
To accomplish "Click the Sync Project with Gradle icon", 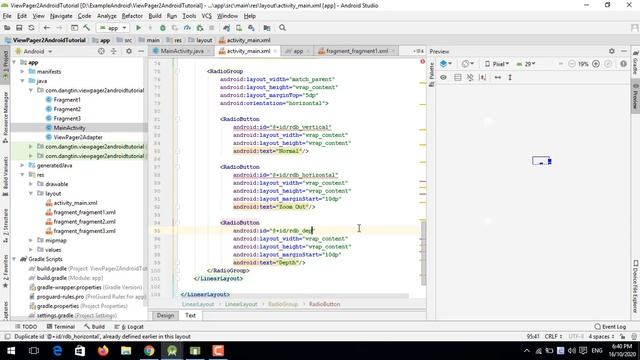I will [x=227, y=28].
